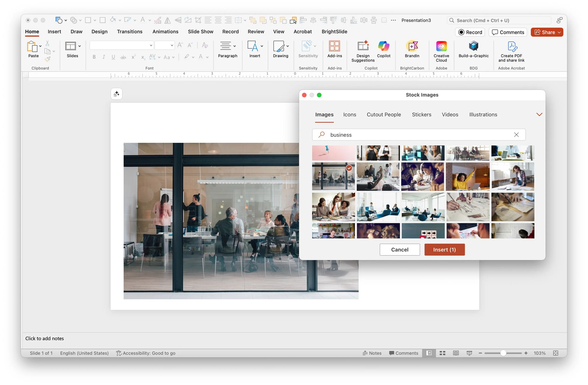Viewport: 588px width, 385px height.
Task: Click Create PDF and share link
Action: click(511, 51)
